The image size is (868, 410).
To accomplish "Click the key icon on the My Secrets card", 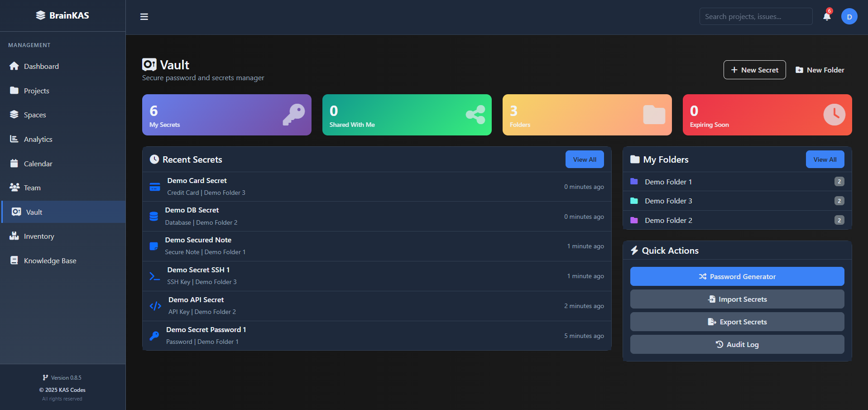I will pyautogui.click(x=293, y=115).
